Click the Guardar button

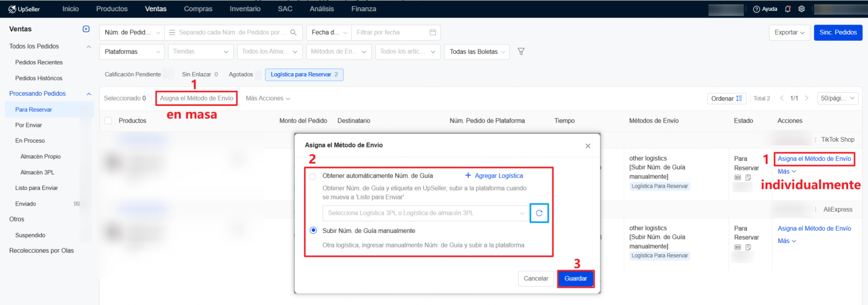click(575, 278)
